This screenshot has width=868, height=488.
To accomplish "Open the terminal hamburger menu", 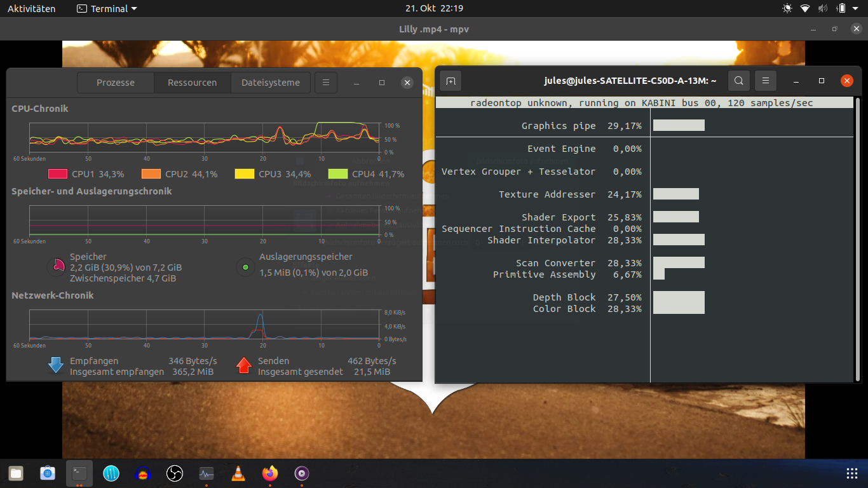I will point(766,81).
